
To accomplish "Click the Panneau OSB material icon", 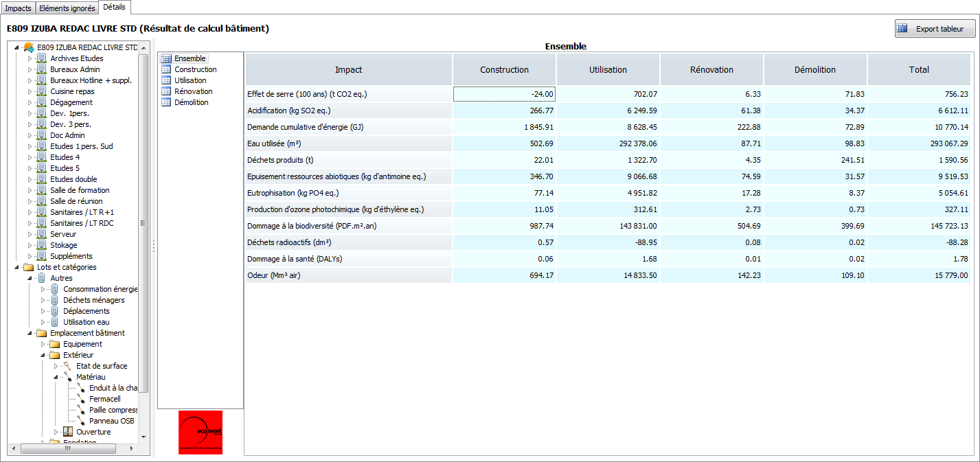I will click(x=81, y=421).
